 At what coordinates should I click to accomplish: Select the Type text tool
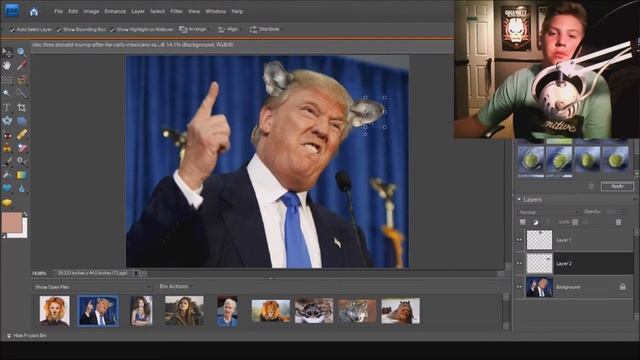coord(7,107)
